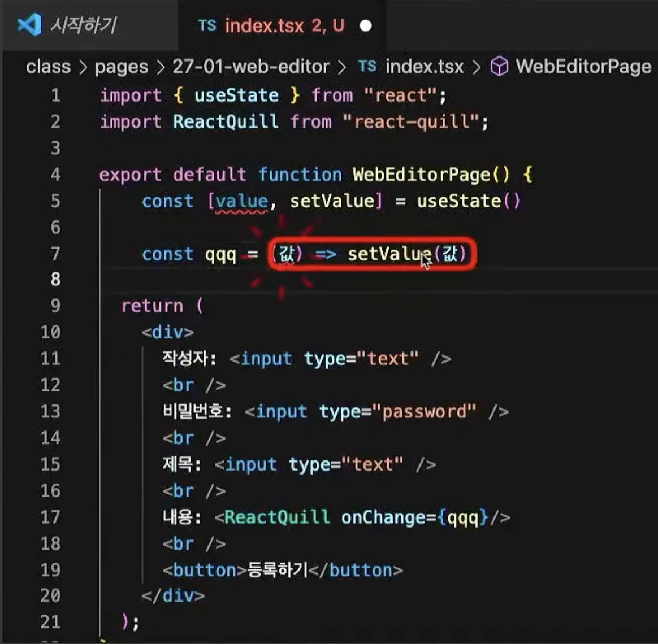The width and height of the screenshot is (658, 644).
Task: Click the 작성자: label on line 11
Action: click(189, 359)
